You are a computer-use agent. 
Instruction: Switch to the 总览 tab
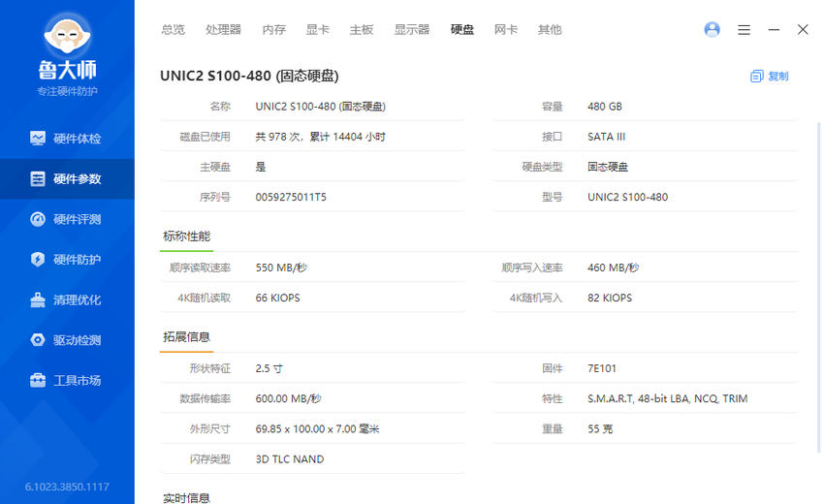[173, 29]
